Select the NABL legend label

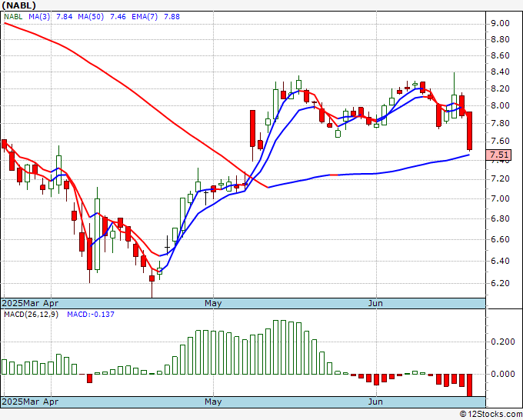tap(13, 17)
